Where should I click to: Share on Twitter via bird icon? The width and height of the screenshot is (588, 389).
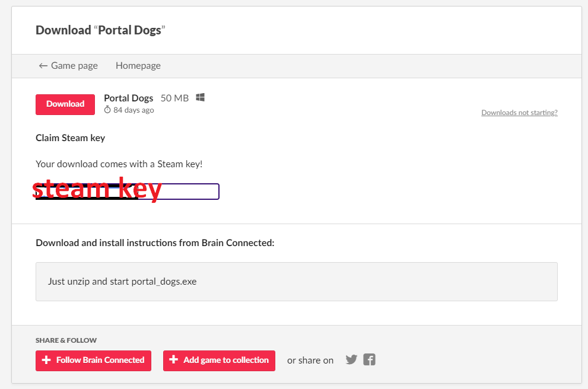pyautogui.click(x=351, y=360)
